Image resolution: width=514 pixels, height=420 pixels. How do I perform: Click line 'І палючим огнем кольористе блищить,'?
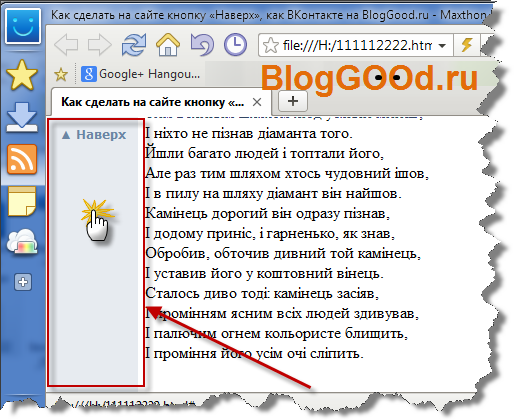pyautogui.click(x=276, y=334)
